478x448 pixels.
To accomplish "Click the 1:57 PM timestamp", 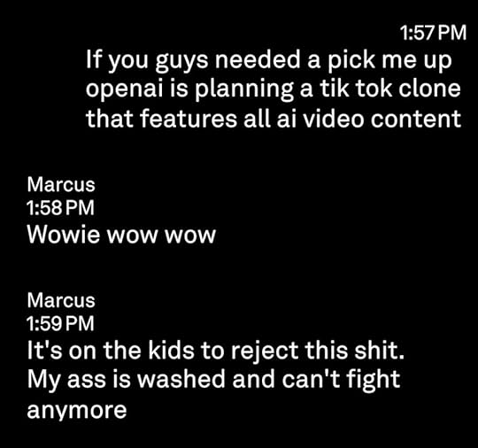I will click(x=433, y=33).
